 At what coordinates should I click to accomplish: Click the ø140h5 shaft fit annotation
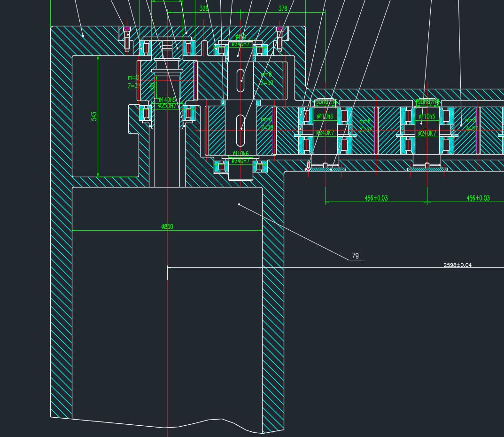(x=167, y=100)
